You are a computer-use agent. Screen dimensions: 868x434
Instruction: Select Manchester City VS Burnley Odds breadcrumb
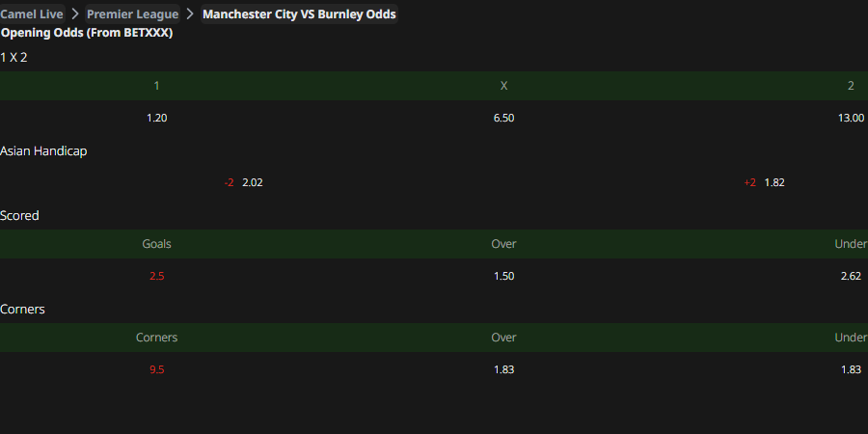[299, 14]
